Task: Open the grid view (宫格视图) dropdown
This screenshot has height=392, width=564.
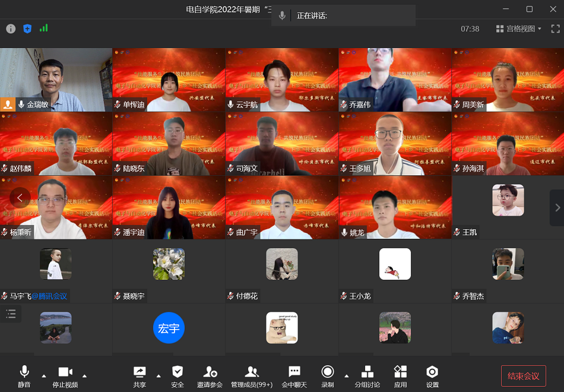Action: tap(518, 29)
